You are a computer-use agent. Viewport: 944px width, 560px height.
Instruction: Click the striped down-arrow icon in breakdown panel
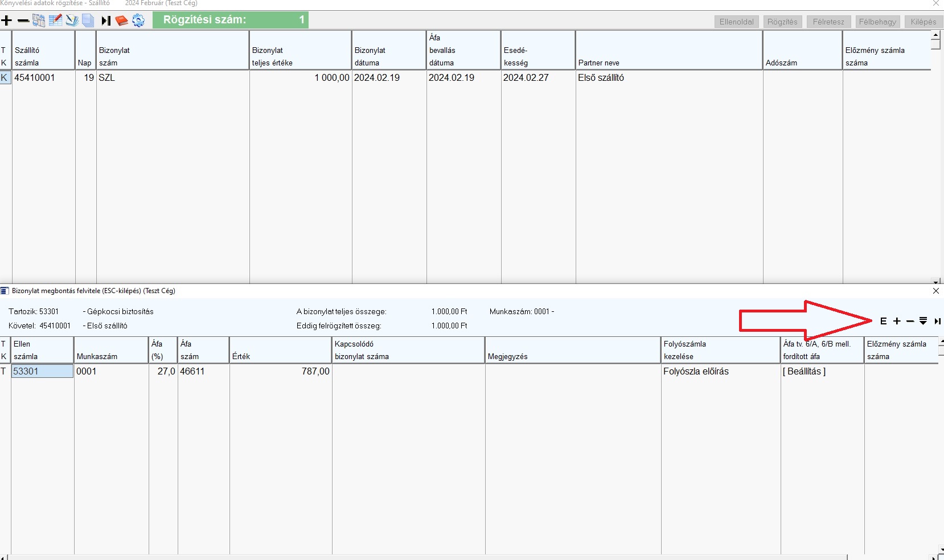923,322
